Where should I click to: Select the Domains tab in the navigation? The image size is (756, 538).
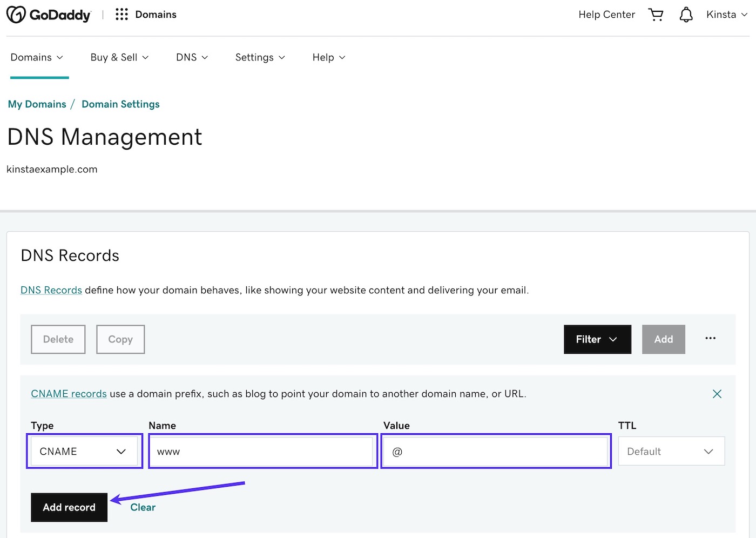pos(36,57)
